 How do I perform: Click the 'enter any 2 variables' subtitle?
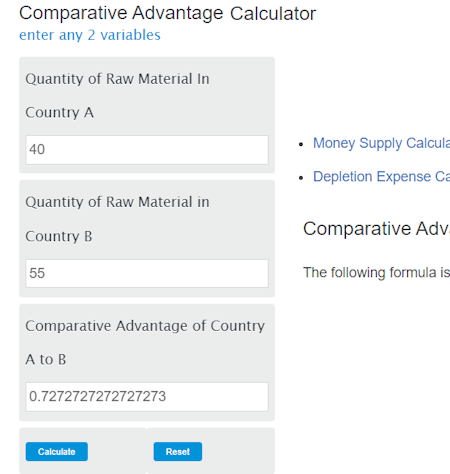coord(90,35)
